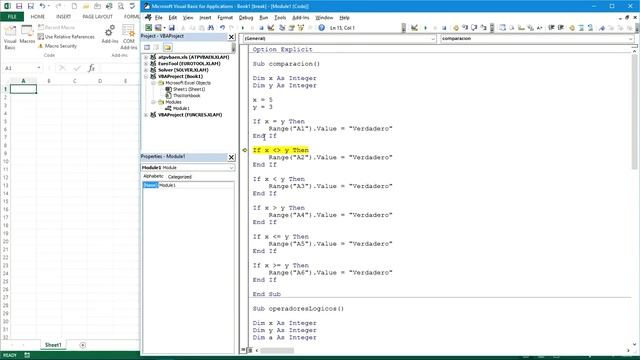Click Sheet1 worksheet tab in Excel
Viewport: 640px width, 360px height.
53,345
